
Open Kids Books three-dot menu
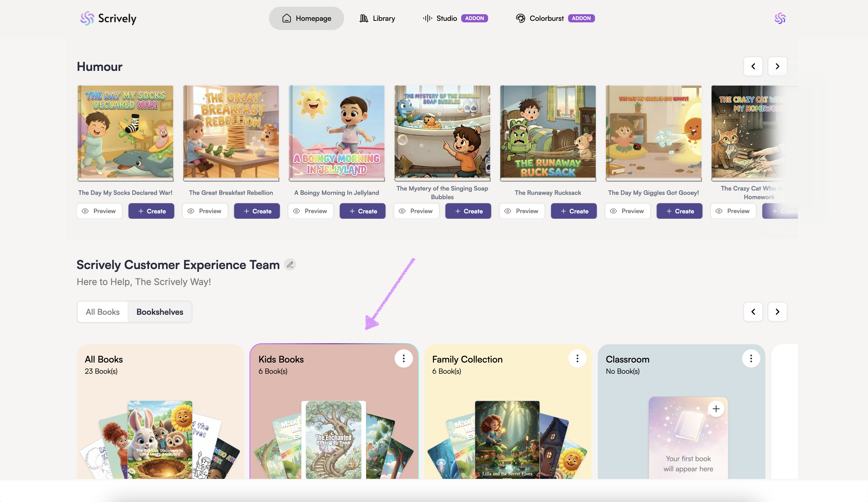(403, 359)
